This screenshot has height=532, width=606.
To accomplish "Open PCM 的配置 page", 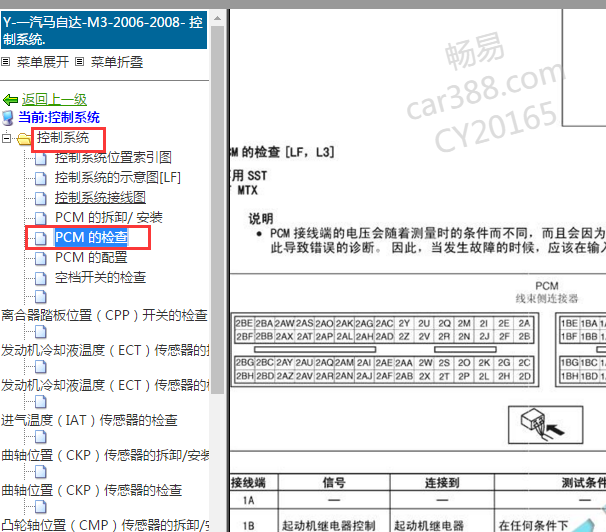I will (91, 257).
